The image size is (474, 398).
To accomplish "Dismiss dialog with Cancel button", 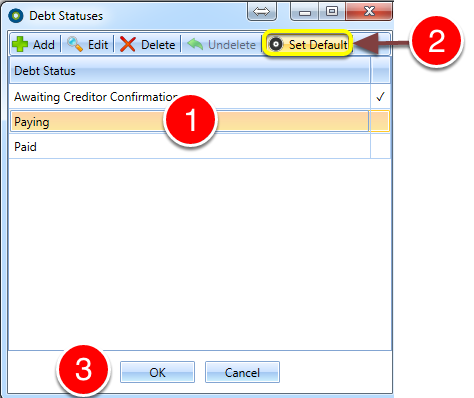I will (242, 372).
